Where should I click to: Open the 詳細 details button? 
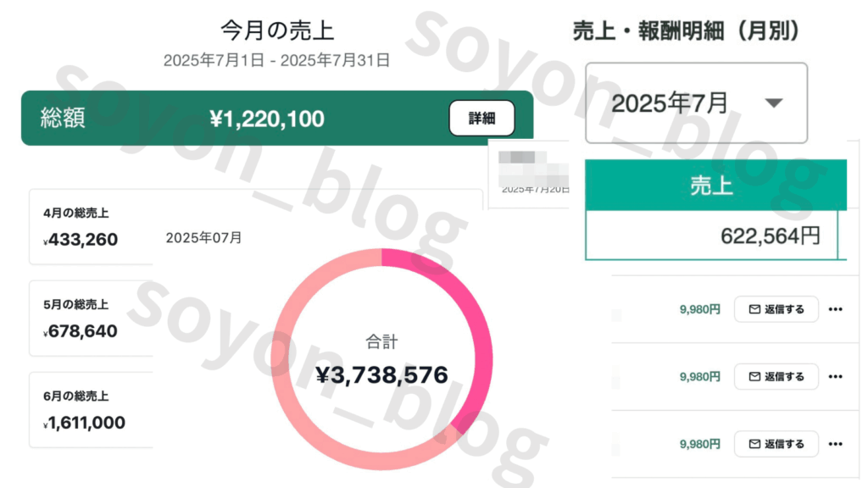click(x=481, y=118)
